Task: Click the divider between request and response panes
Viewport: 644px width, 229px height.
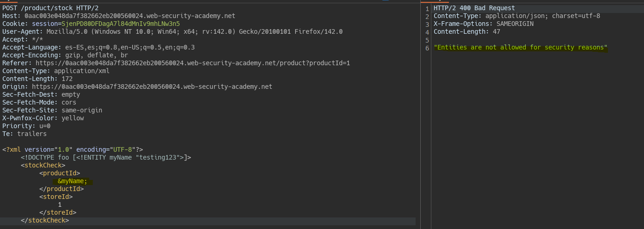Action: pos(420,116)
